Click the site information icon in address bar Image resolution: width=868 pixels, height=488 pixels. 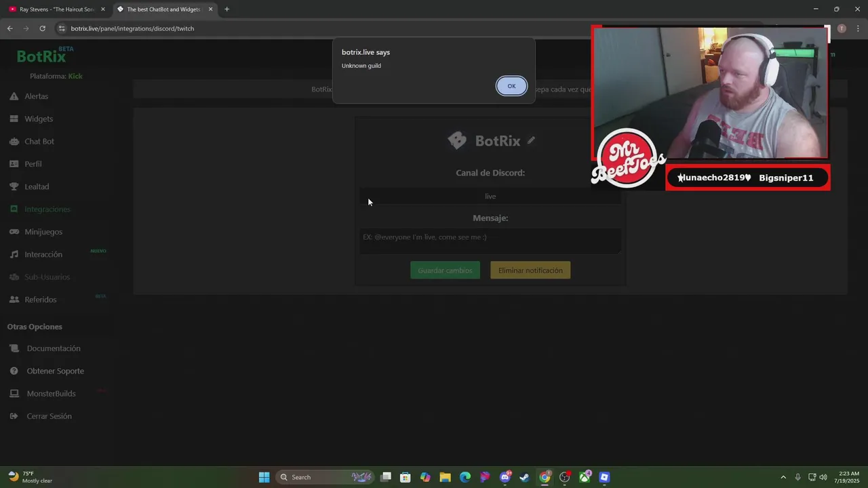[62, 28]
